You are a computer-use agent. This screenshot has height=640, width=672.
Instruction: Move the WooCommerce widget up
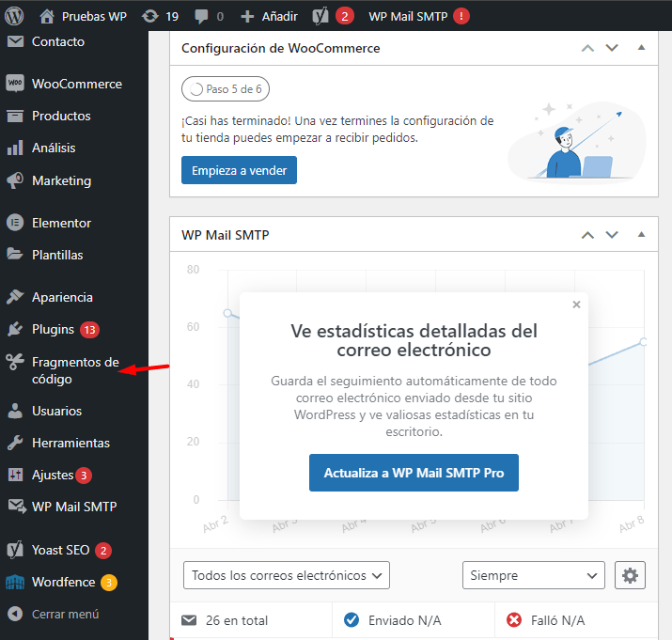point(587,48)
